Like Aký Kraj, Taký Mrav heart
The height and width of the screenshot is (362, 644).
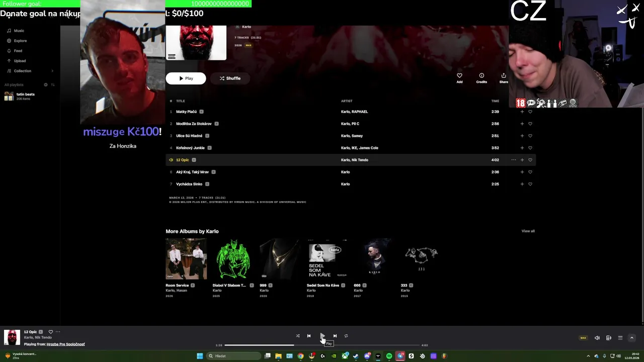(530, 172)
